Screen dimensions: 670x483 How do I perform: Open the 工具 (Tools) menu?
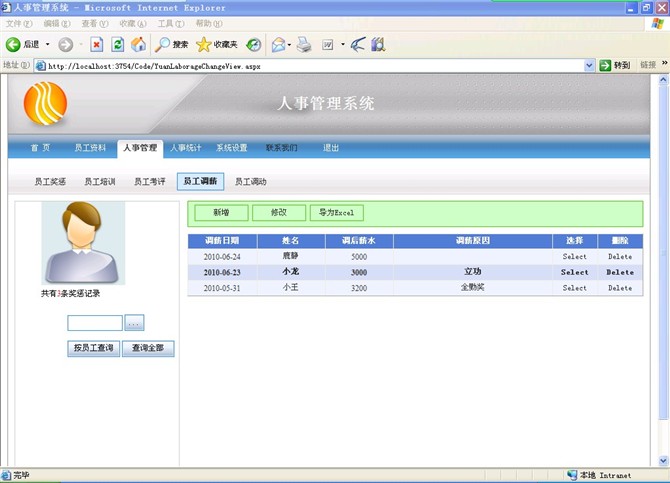[x=171, y=24]
